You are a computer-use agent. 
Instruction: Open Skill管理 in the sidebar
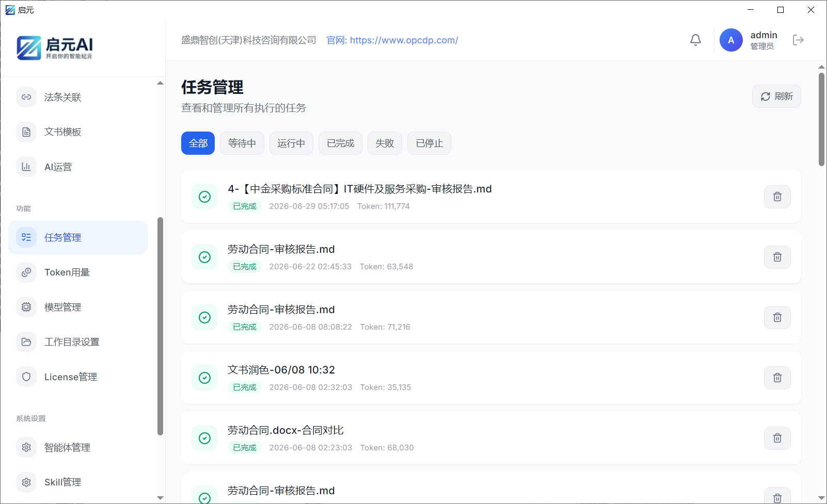[78, 482]
